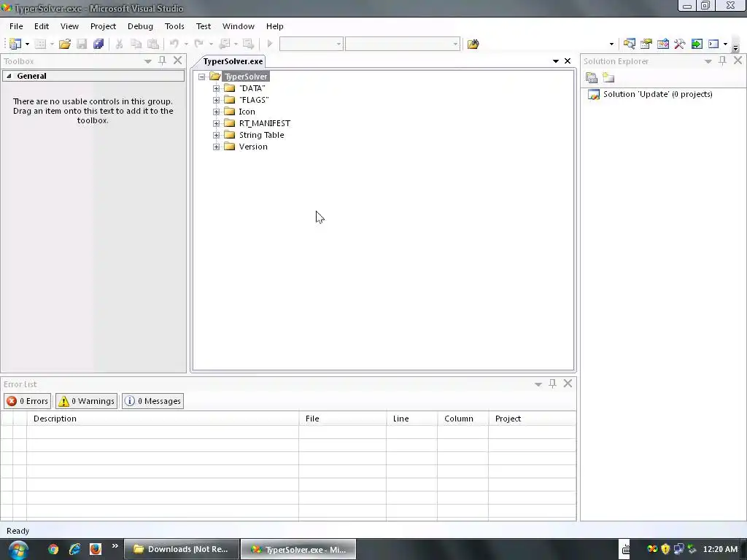Click the Solution Explorer panel's Properties icon
The width and height of the screenshot is (747, 560).
tap(592, 77)
